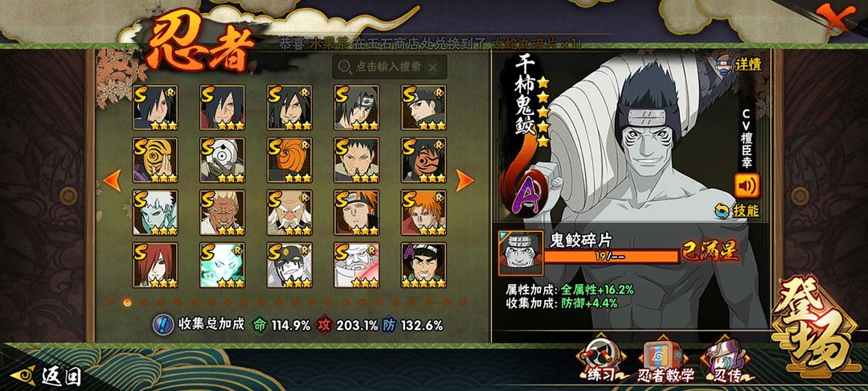Go to previous ninja page arrow
The height and width of the screenshot is (391, 868).
coord(112,180)
